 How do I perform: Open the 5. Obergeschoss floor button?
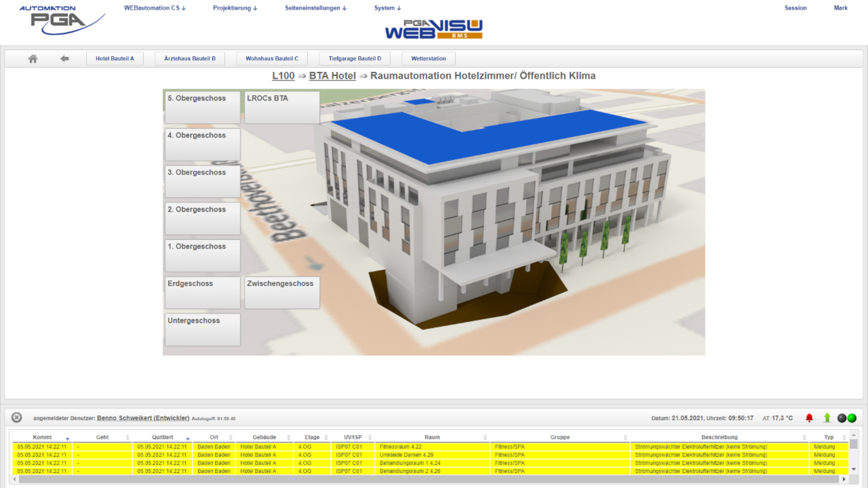click(x=202, y=107)
